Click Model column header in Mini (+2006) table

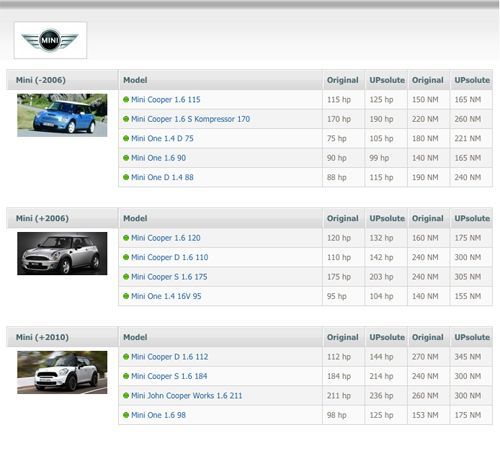pos(135,218)
